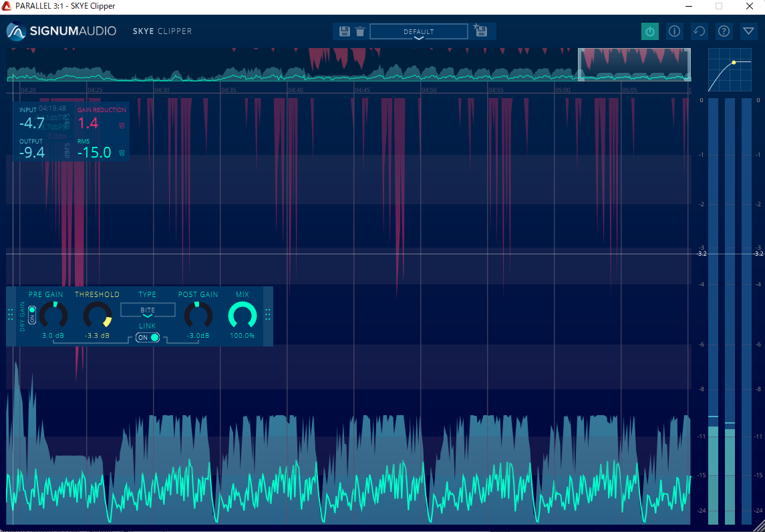
Task: Click the Output -9.4 readout
Action: coord(32,153)
